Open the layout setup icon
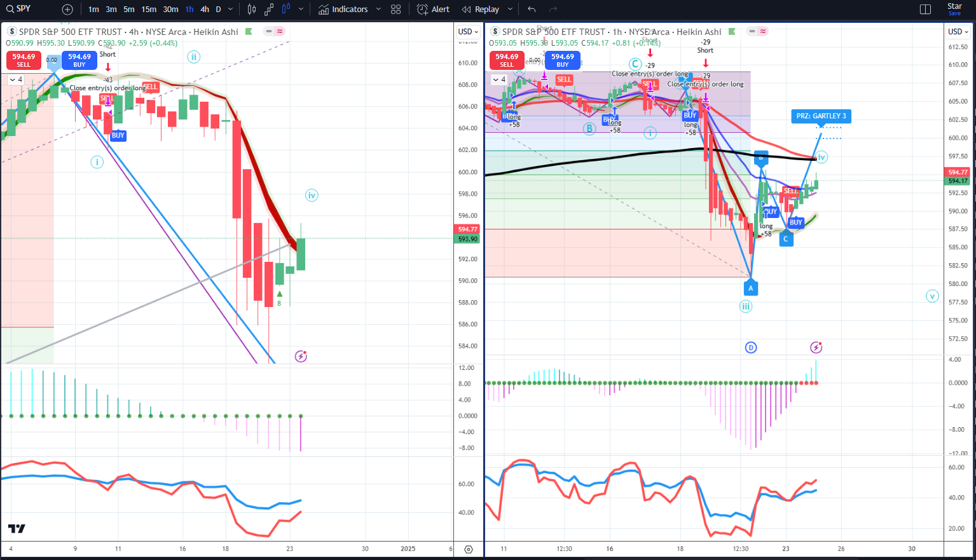The height and width of the screenshot is (560, 976). (x=925, y=10)
